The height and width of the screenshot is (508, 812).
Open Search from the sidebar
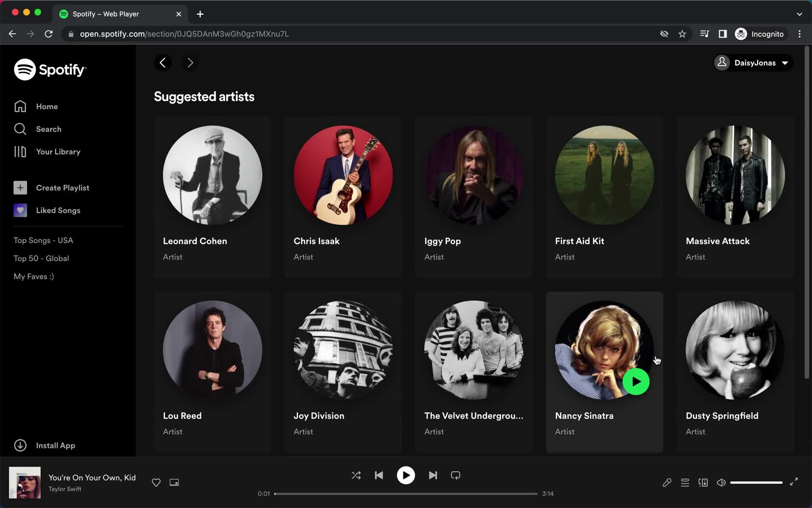point(38,129)
